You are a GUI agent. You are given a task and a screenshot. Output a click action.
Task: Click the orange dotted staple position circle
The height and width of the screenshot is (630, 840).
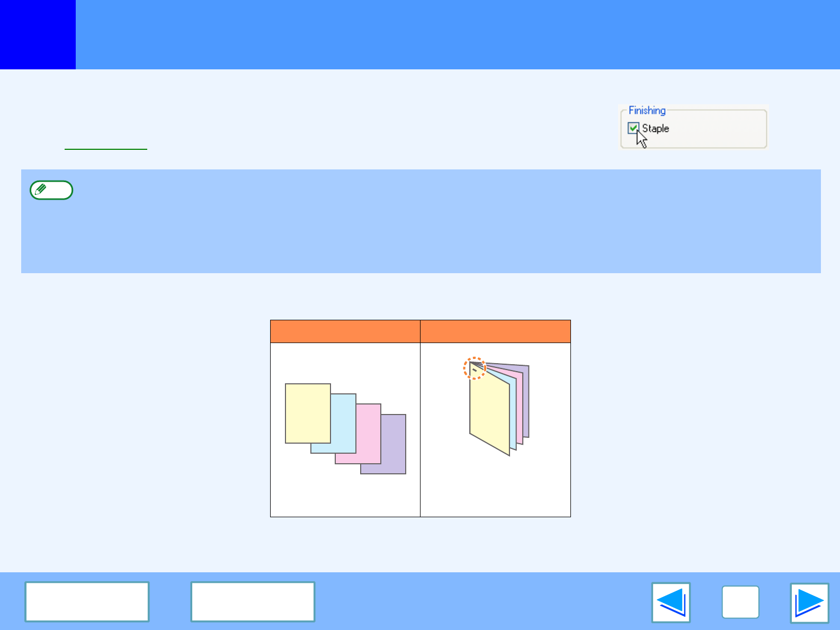(475, 368)
